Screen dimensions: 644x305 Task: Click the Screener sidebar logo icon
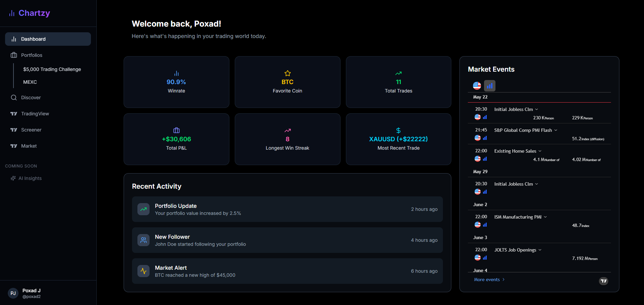click(14, 130)
